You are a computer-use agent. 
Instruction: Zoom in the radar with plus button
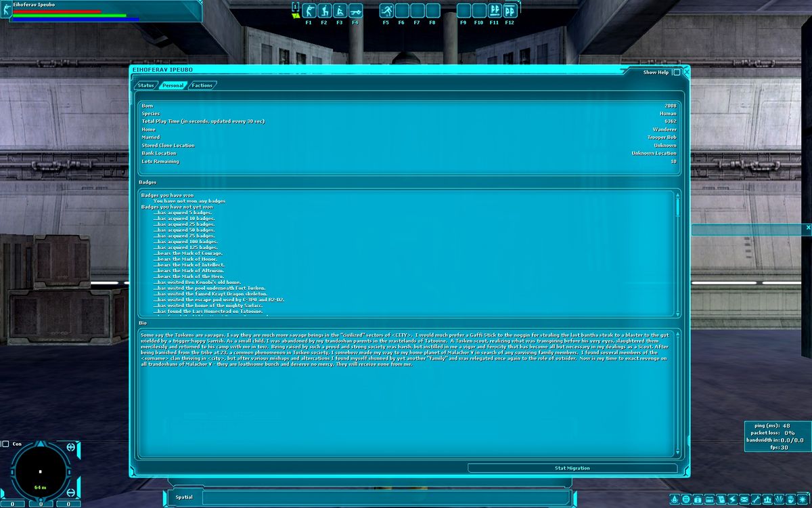click(72, 448)
